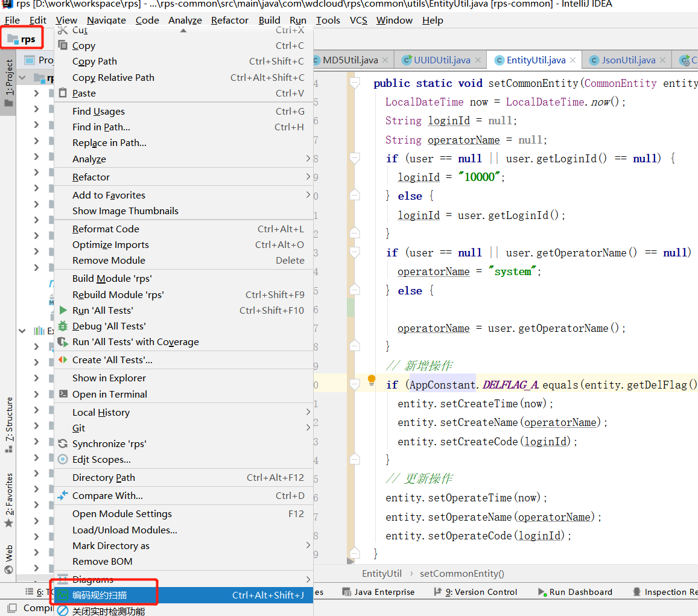Viewport: 698px width, 616px height.
Task: Open the Build menu in menu bar
Action: point(269,20)
